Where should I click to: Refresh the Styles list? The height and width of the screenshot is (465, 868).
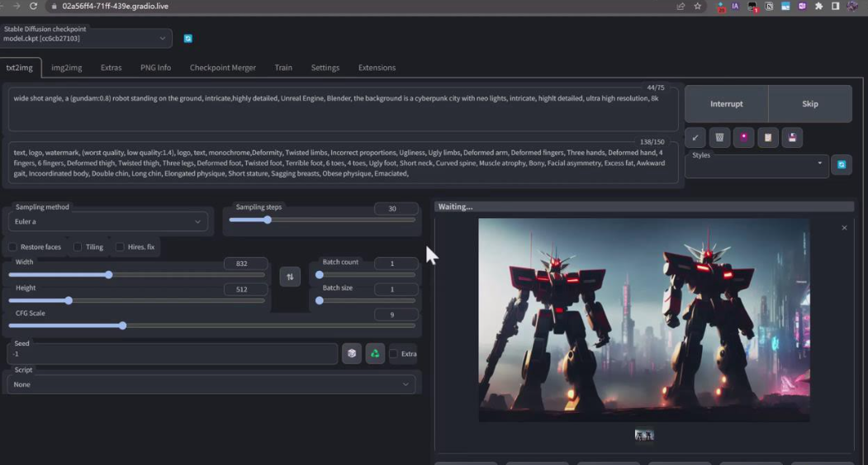842,164
